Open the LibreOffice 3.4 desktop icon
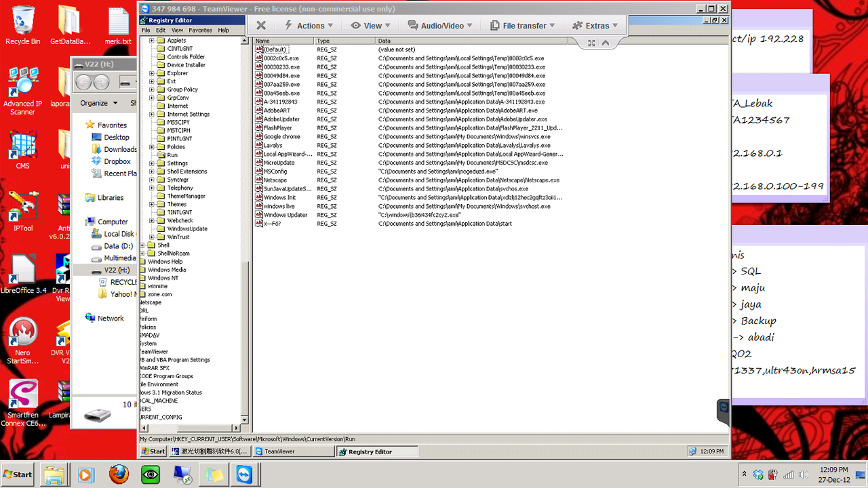 [22, 274]
